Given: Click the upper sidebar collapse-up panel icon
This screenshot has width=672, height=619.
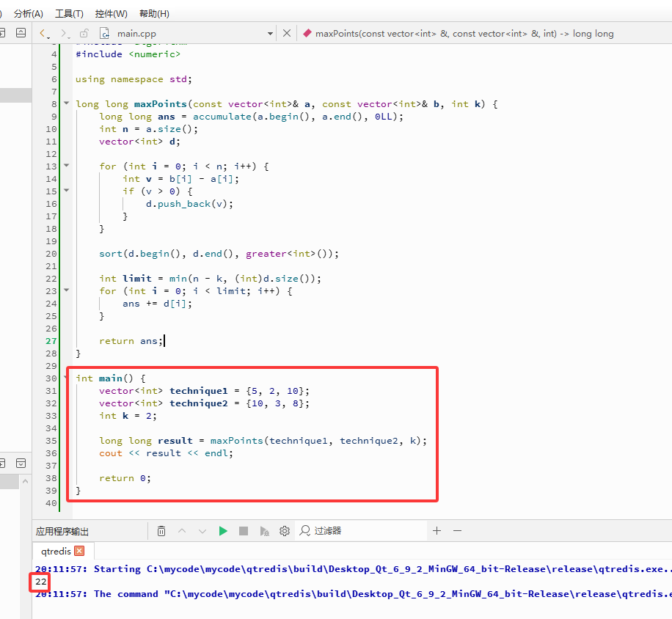Looking at the screenshot, I should pos(21,32).
